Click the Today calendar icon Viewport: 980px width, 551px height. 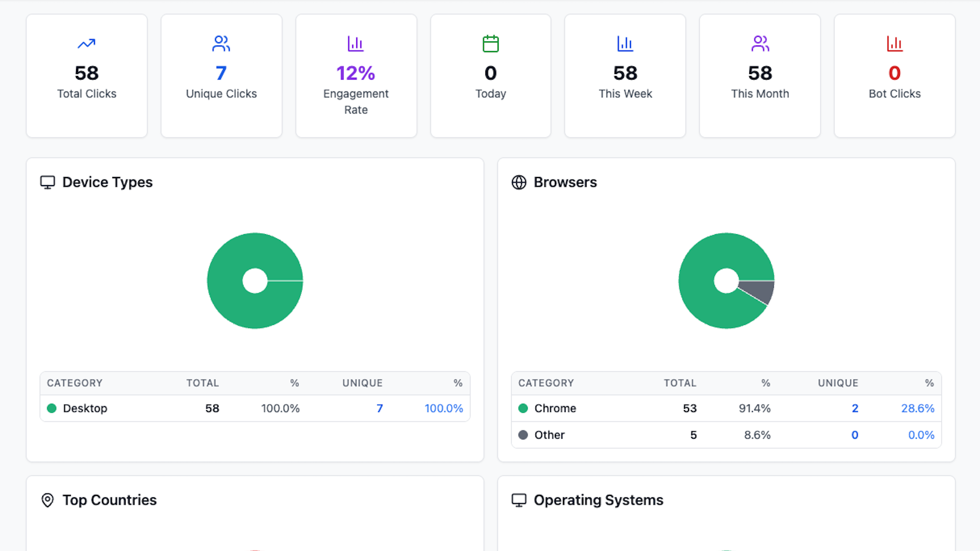[x=491, y=44]
